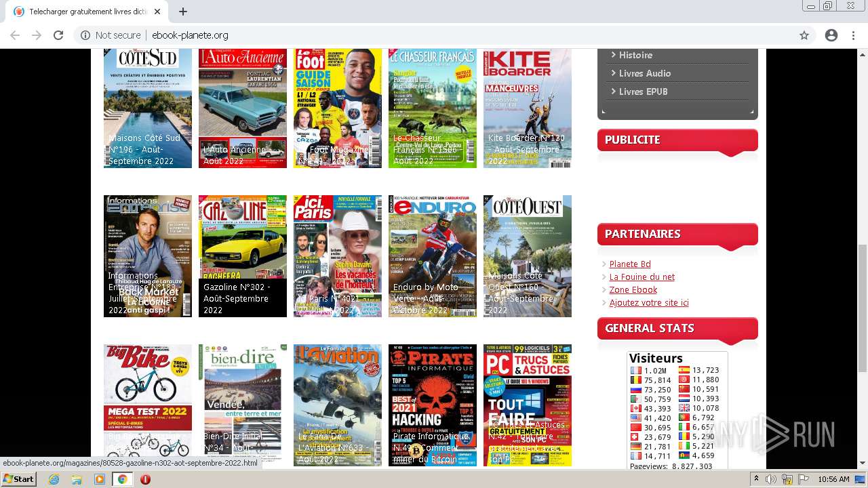Click the Visiteurs flag counter widget
The width and height of the screenshot is (868, 488).
(x=677, y=410)
